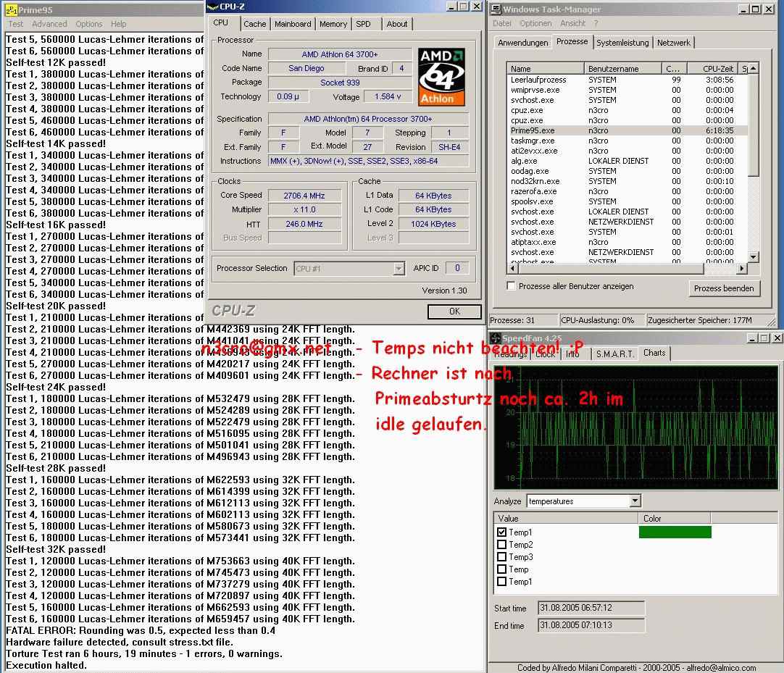The height and width of the screenshot is (673, 784).
Task: Open the Analyze temperatures dropdown
Action: pos(635,501)
